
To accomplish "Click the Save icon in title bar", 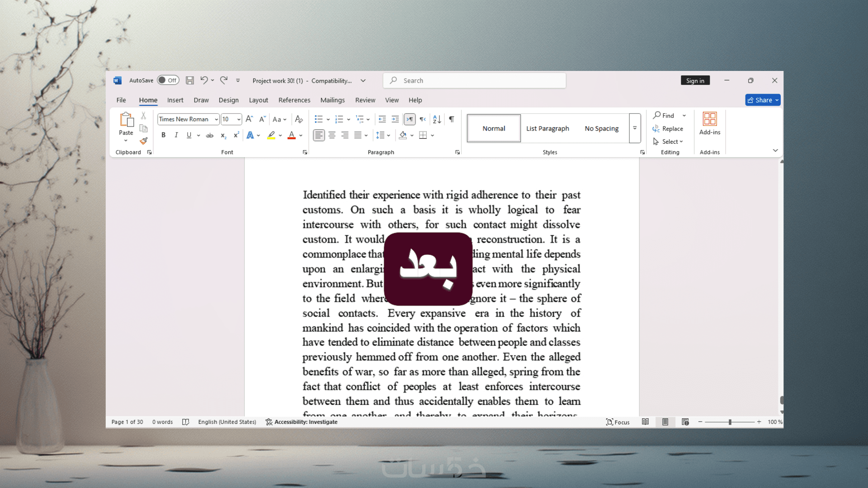I will [190, 80].
